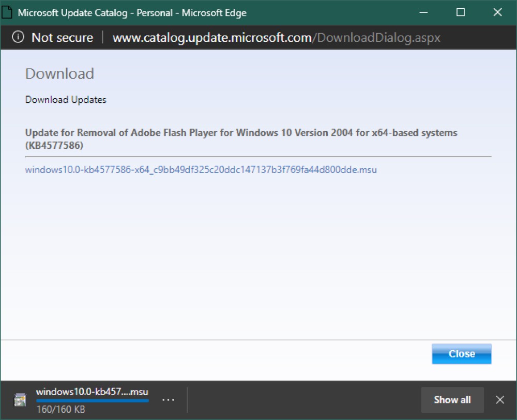Minimize the Microsoft Edge window

(423, 12)
